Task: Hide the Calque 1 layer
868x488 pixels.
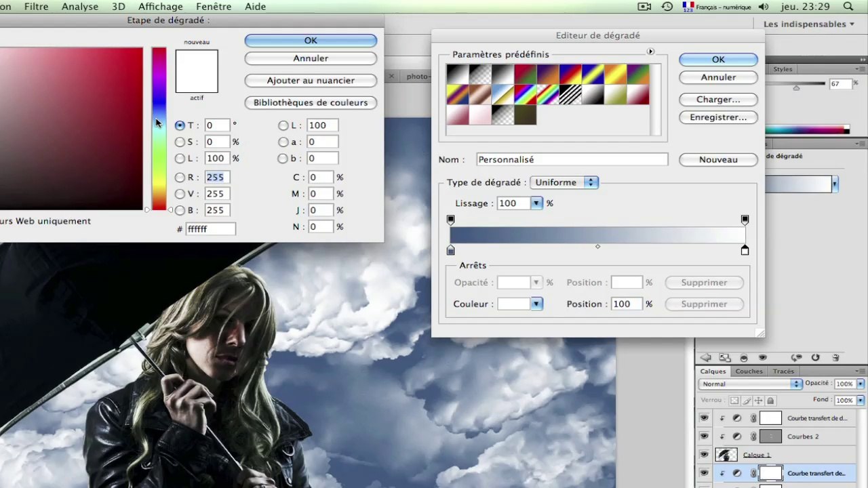Action: pos(704,455)
